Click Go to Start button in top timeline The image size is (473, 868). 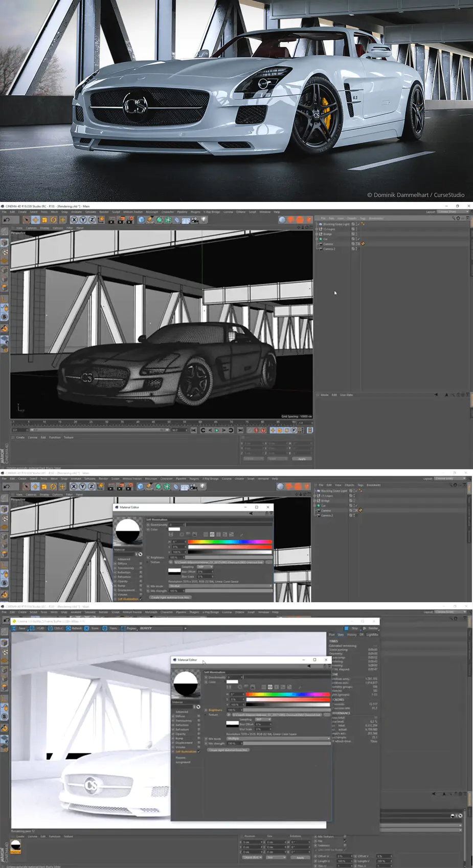[194, 430]
